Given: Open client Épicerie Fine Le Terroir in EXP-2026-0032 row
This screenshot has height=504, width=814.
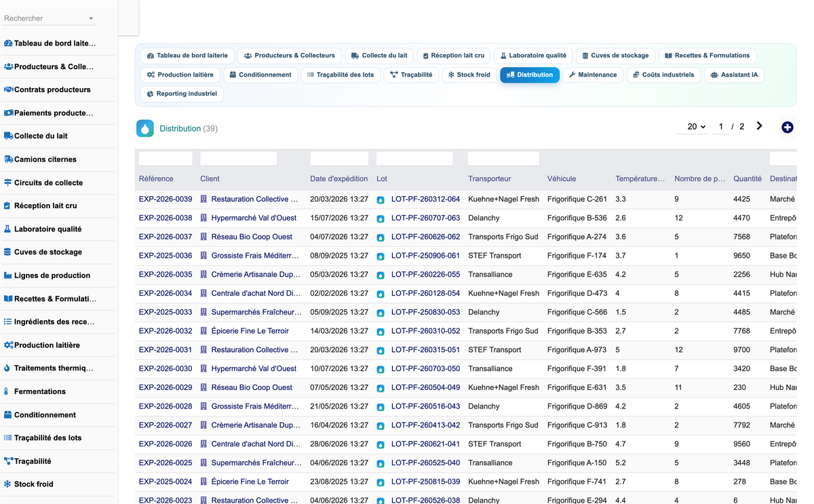Looking at the screenshot, I should click(x=250, y=331).
